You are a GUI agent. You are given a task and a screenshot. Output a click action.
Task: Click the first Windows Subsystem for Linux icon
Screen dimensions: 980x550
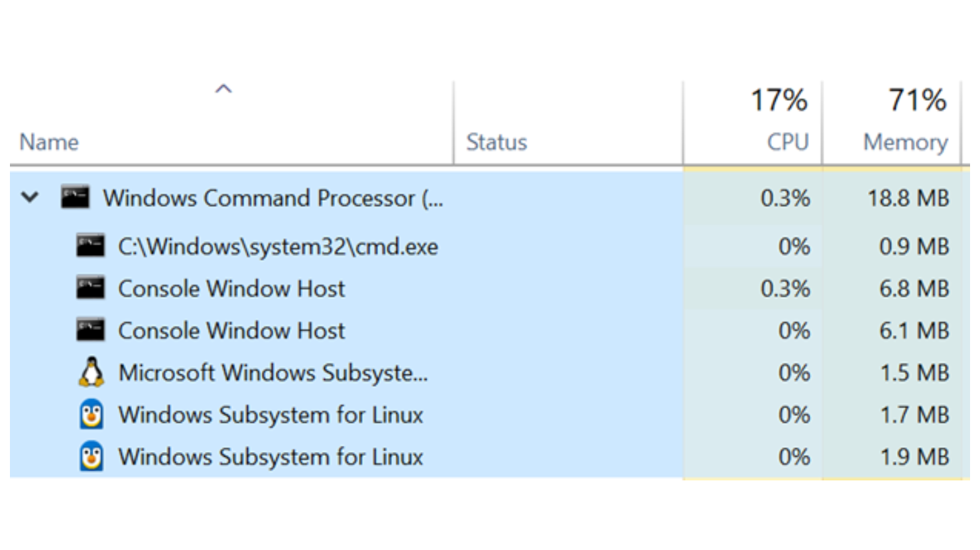pyautogui.click(x=91, y=415)
